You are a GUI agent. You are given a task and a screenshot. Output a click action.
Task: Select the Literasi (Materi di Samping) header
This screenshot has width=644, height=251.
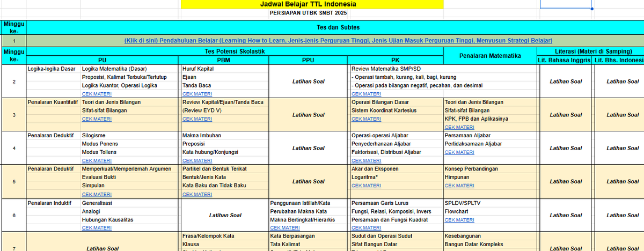[x=591, y=51]
